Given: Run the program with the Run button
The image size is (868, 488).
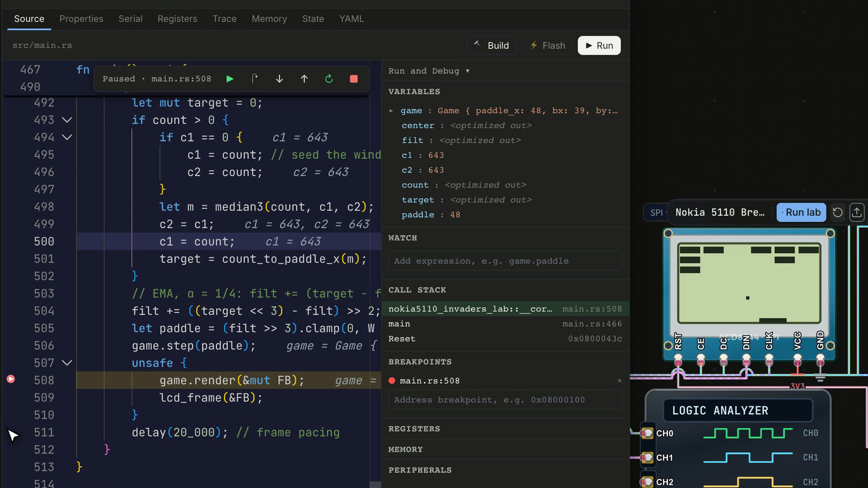Looking at the screenshot, I should (599, 46).
